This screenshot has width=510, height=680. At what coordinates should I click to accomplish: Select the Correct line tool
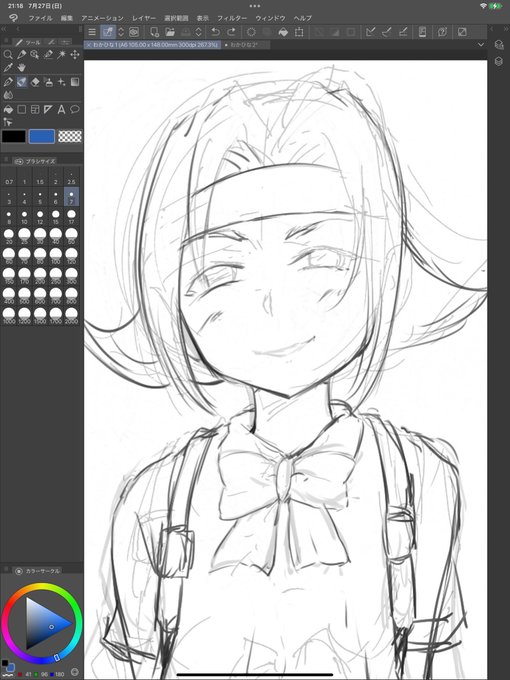click(x=8, y=122)
